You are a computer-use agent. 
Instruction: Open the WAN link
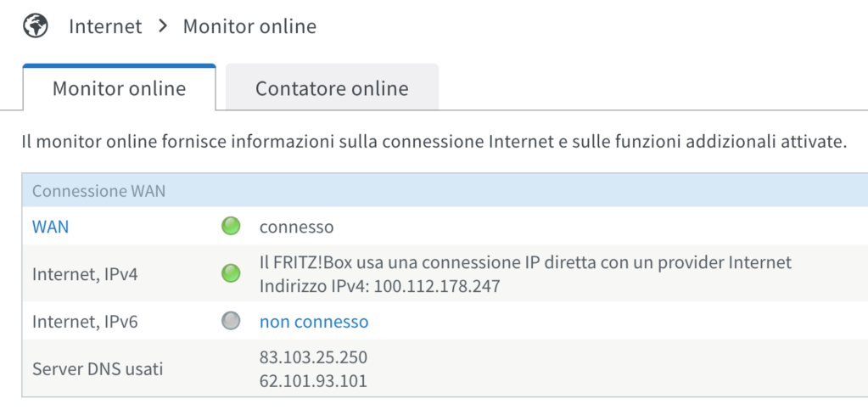[50, 227]
